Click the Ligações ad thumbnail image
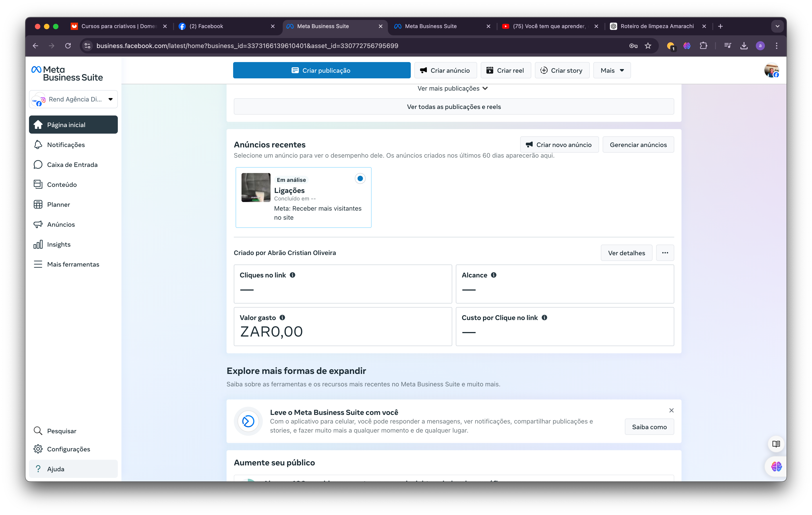 (x=256, y=187)
